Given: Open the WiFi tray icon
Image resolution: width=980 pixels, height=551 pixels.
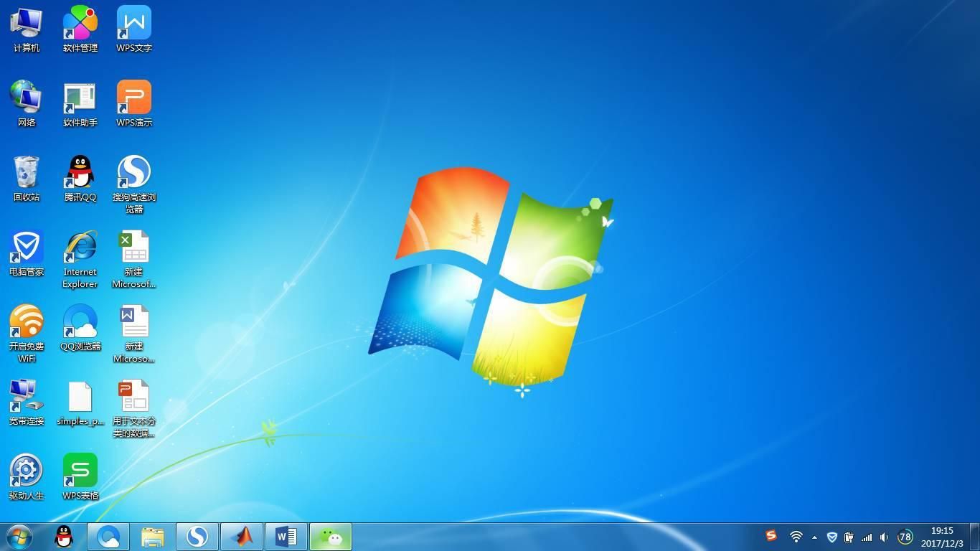Looking at the screenshot, I should click(796, 537).
